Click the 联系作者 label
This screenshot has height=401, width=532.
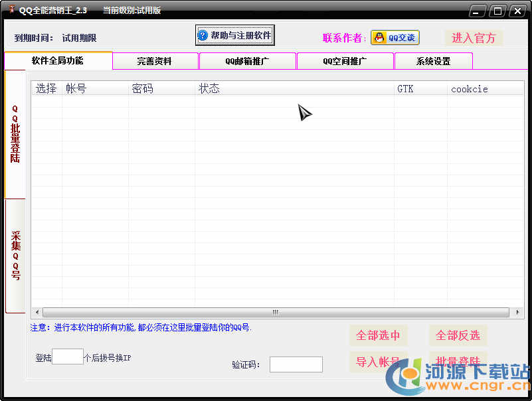point(344,38)
